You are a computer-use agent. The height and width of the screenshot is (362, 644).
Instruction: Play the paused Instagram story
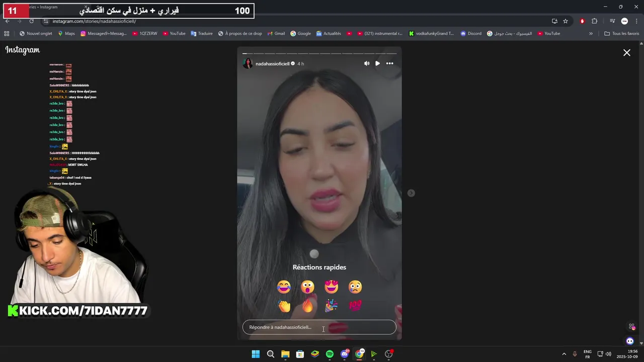pos(377,63)
